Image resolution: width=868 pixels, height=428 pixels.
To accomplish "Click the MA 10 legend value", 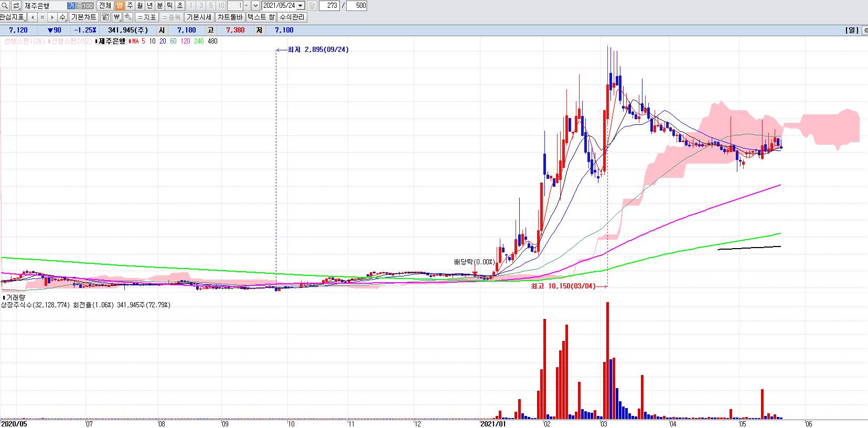I will click(152, 41).
